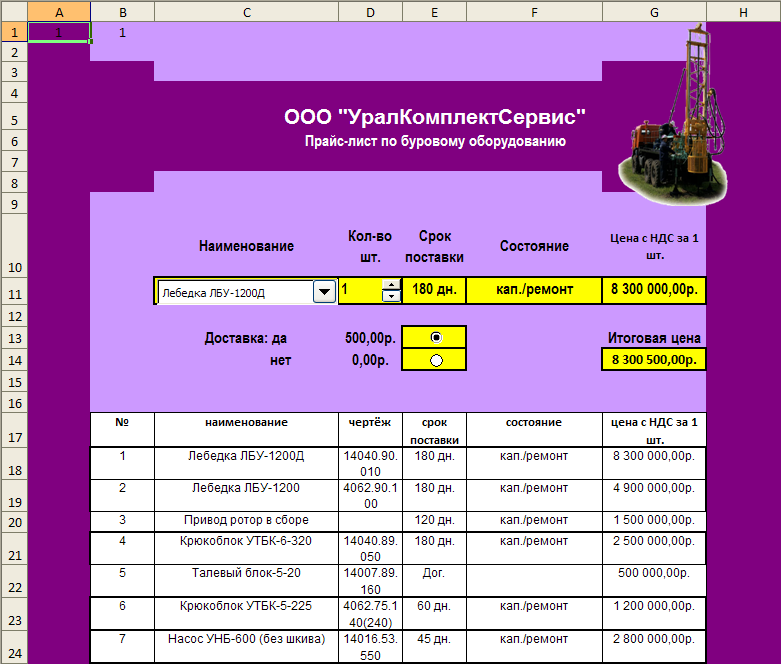Select row 10 header
The height and width of the screenshot is (664, 781).
[14, 246]
